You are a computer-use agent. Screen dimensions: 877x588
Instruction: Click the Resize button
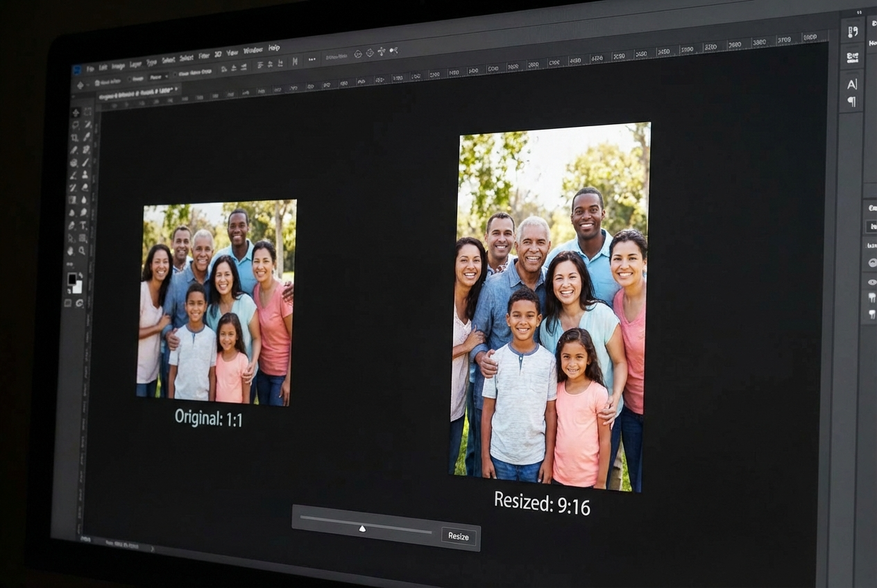click(458, 536)
